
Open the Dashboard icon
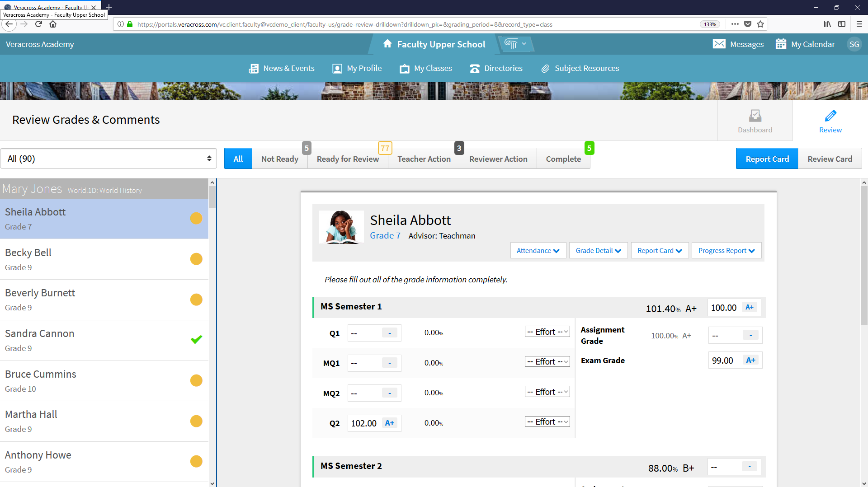point(755,116)
